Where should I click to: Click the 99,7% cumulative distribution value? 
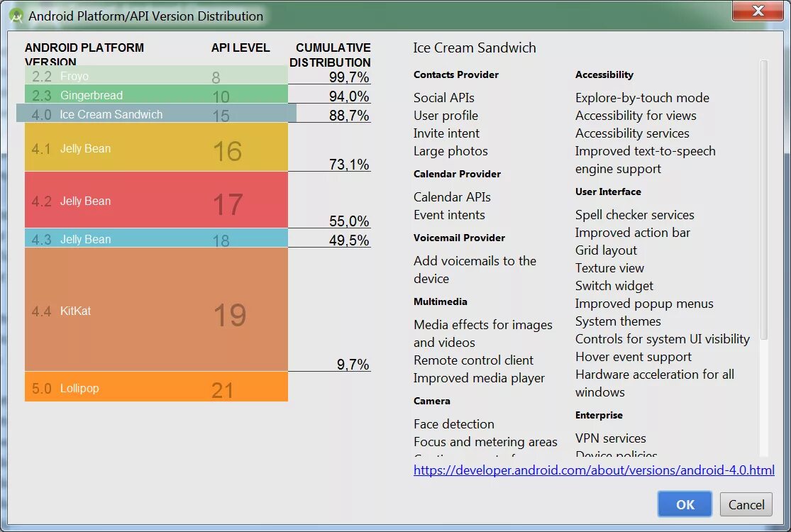pos(349,77)
